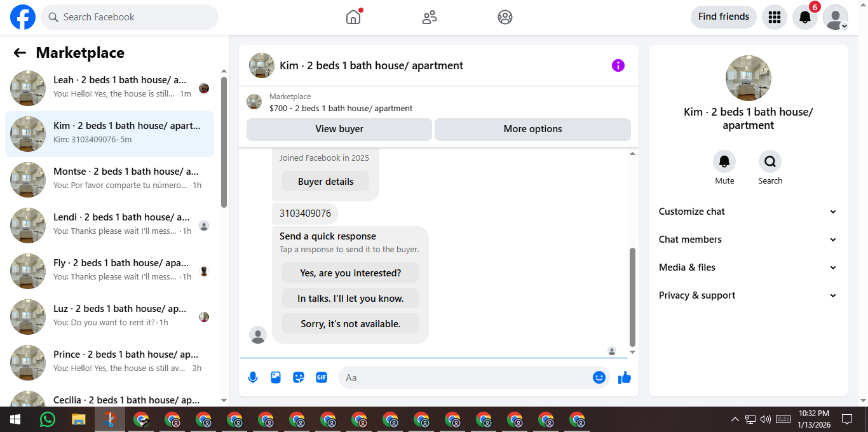
Task: Click the purple conversation info icon
Action: 618,65
